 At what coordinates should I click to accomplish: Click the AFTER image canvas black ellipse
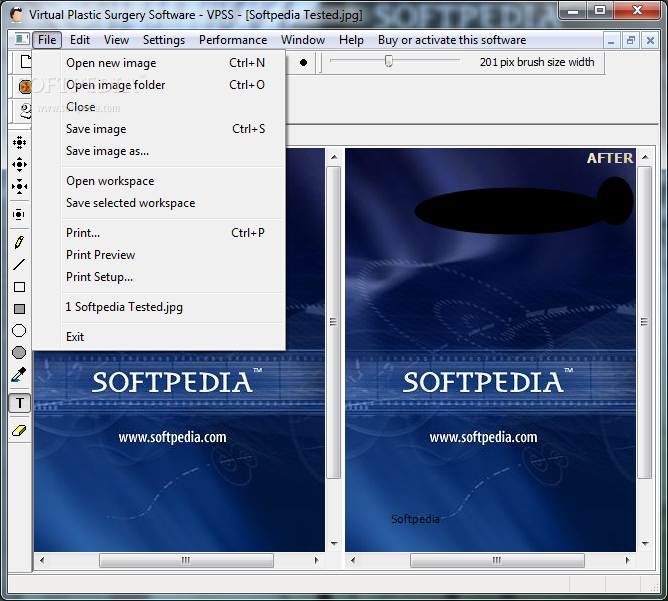511,211
